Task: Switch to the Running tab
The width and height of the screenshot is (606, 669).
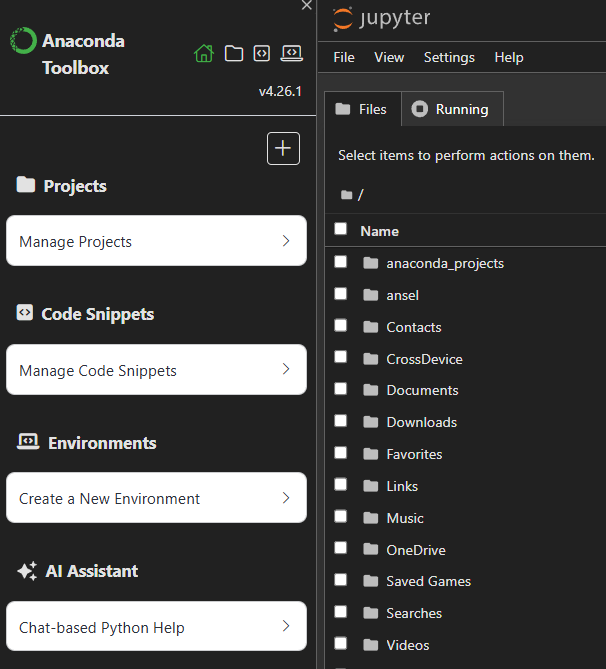Action: [x=452, y=109]
